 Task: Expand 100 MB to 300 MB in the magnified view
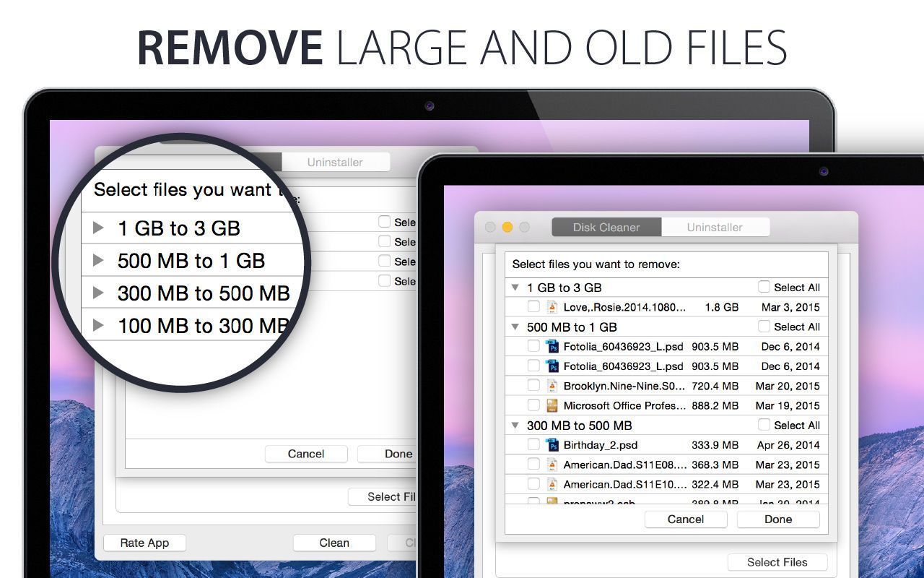pos(99,325)
